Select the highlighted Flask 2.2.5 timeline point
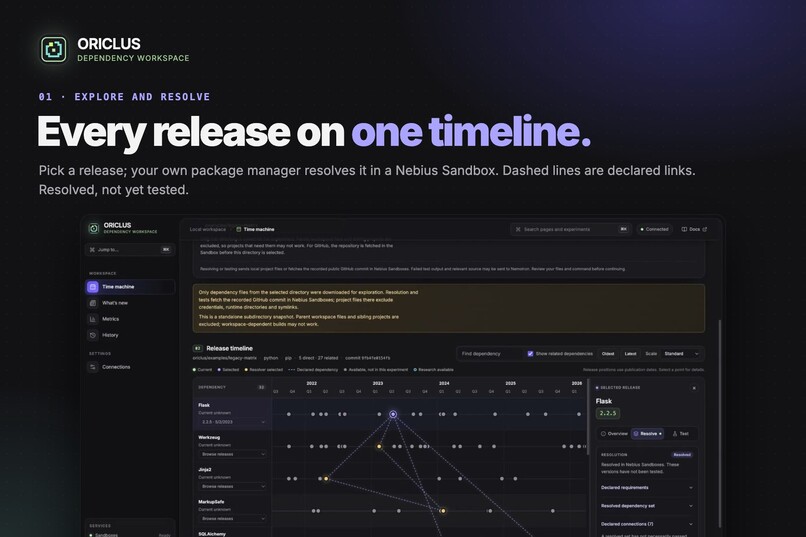Screen dimensions: 806x537 [x=393, y=414]
